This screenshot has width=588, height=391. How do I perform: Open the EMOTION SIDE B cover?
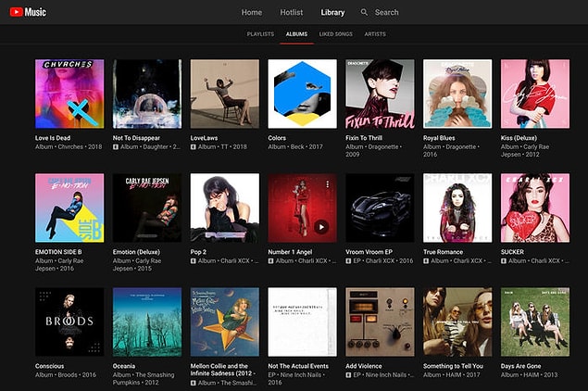click(x=69, y=208)
